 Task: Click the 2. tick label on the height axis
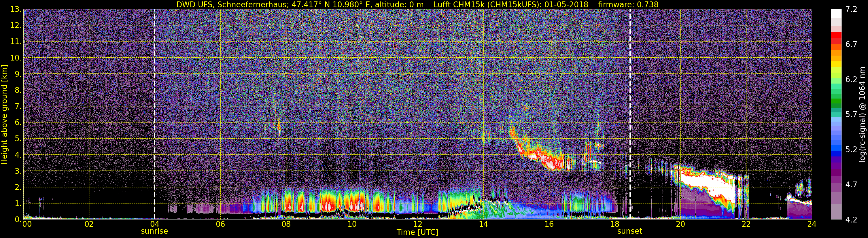(x=18, y=188)
